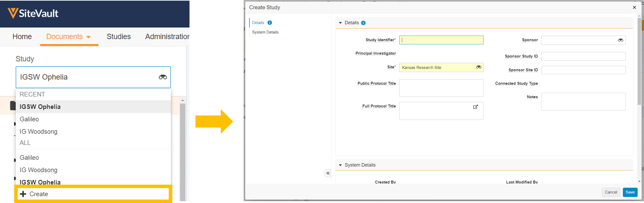Open Full Protocol Title pop-out editor icon
Viewport: 644px width, 203px height.
click(475, 107)
